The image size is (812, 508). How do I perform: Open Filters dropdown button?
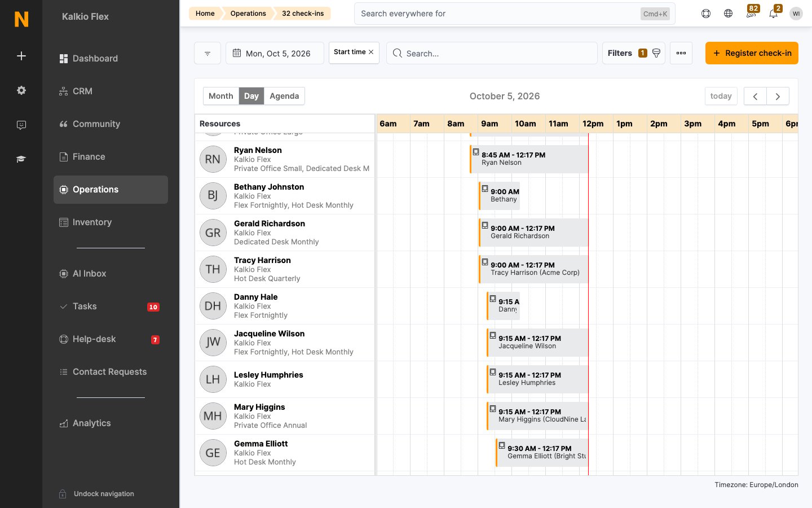click(x=634, y=53)
